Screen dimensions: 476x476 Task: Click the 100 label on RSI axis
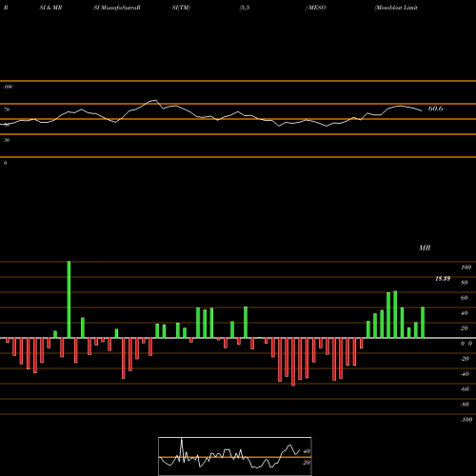[8, 87]
